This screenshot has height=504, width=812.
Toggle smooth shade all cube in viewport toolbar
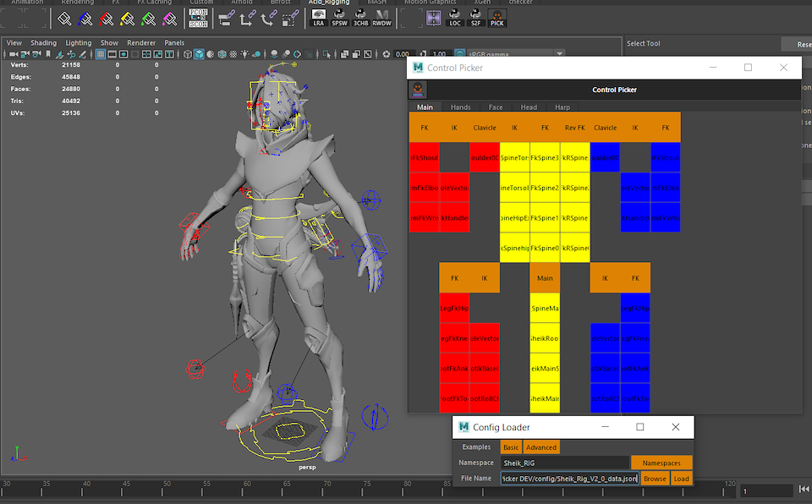pyautogui.click(x=199, y=54)
